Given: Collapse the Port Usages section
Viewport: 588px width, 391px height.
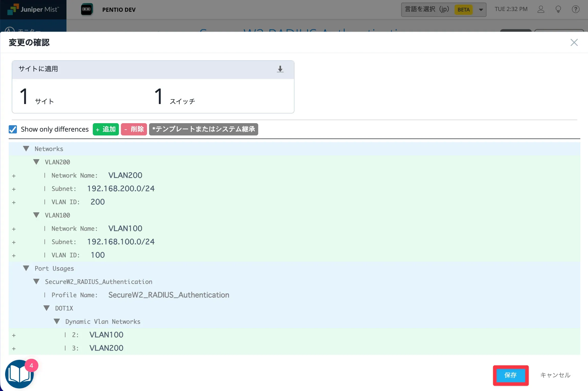Looking at the screenshot, I should (x=26, y=268).
